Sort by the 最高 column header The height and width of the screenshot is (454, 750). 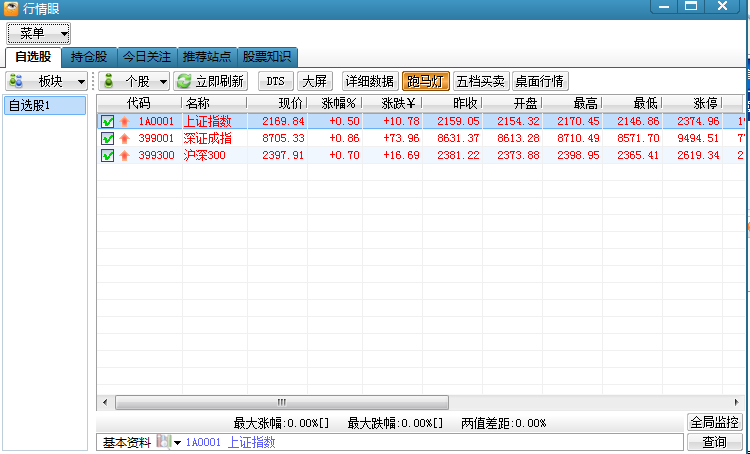pyautogui.click(x=572, y=103)
